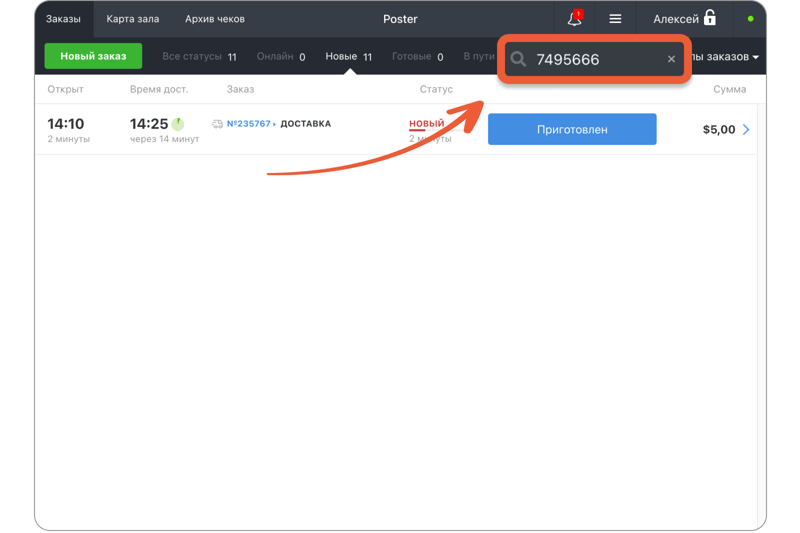Click the green delivery timer indicator
The image size is (800, 533).
coord(178,124)
